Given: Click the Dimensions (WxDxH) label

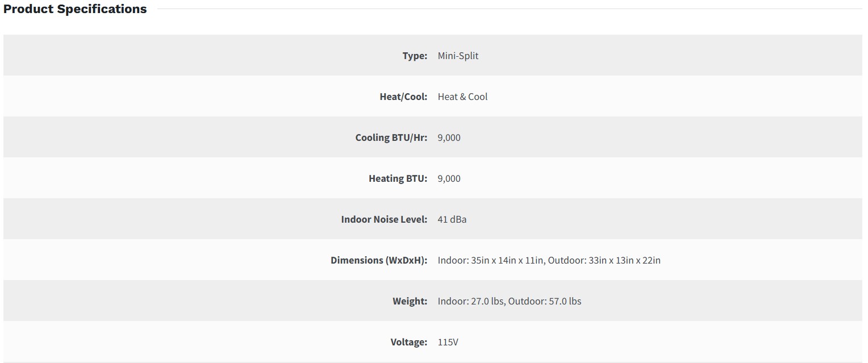Looking at the screenshot, I should tap(379, 260).
